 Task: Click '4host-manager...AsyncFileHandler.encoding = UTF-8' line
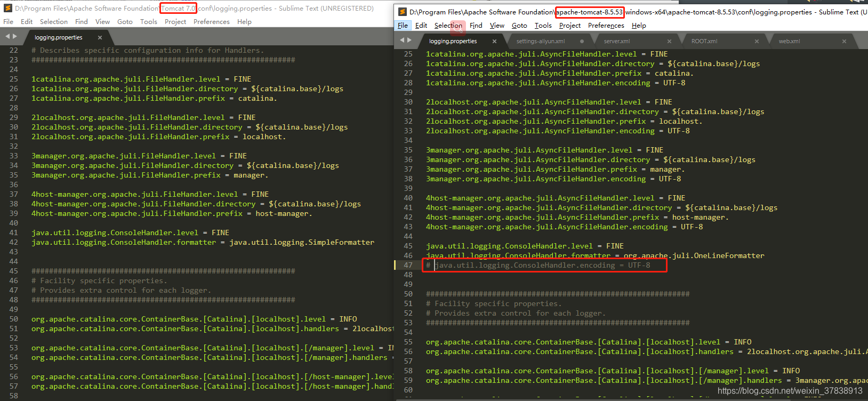point(564,227)
